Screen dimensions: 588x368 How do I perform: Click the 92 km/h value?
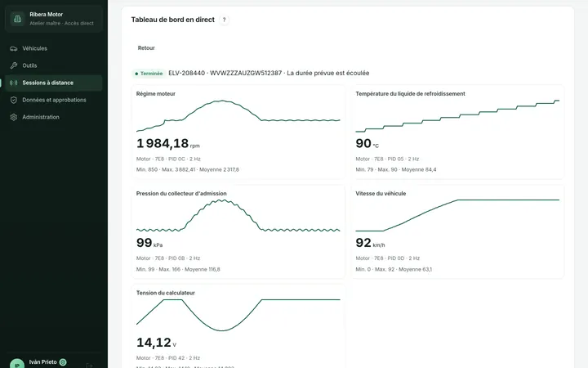pyautogui.click(x=370, y=243)
